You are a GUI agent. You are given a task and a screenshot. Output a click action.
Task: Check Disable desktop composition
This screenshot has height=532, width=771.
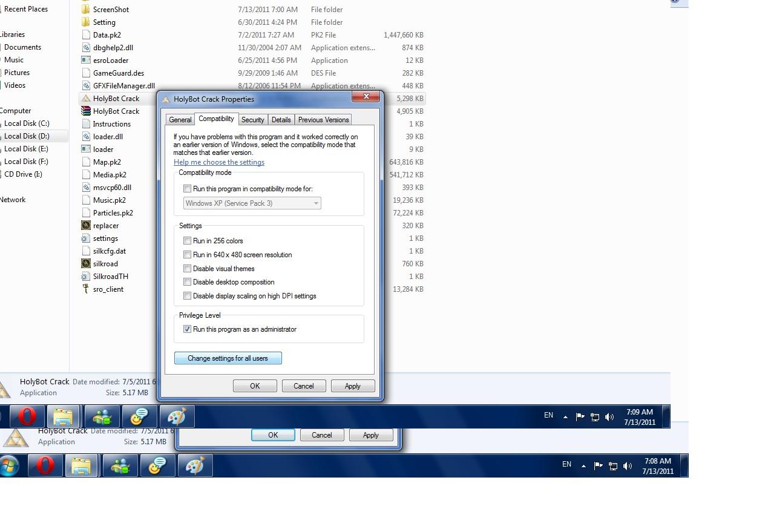[188, 282]
